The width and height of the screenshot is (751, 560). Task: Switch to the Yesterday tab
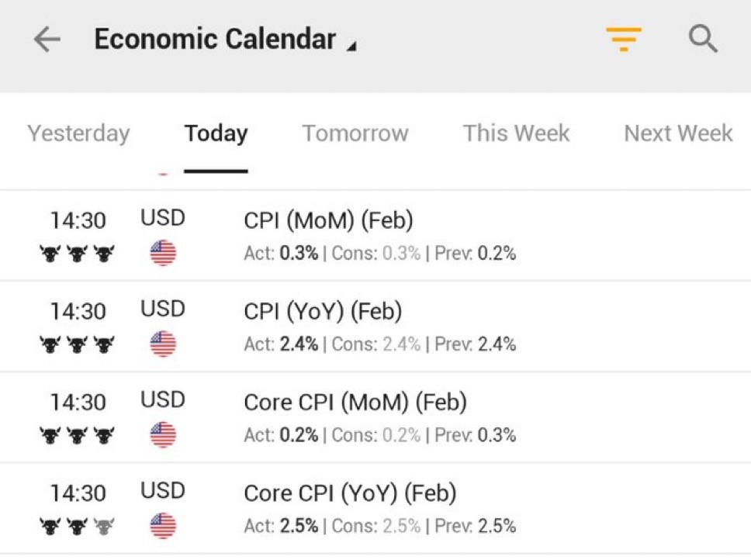click(x=78, y=133)
